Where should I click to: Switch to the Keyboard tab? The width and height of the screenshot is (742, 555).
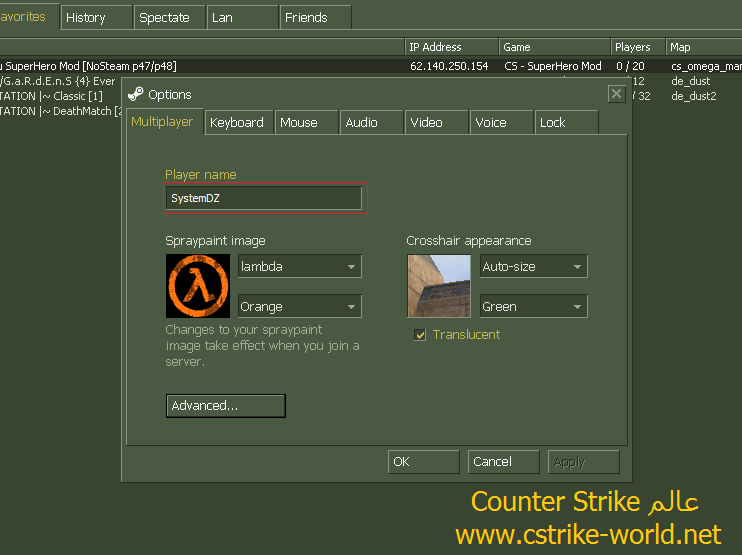pyautogui.click(x=239, y=123)
